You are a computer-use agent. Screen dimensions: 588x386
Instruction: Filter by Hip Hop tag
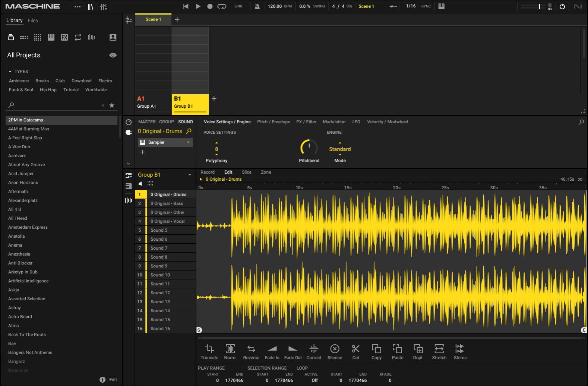tap(48, 90)
